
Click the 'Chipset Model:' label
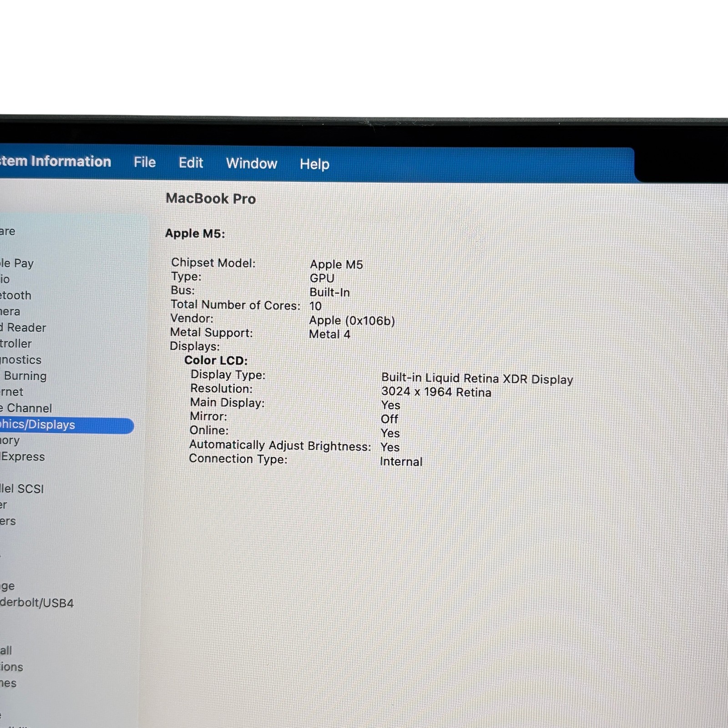(213, 263)
